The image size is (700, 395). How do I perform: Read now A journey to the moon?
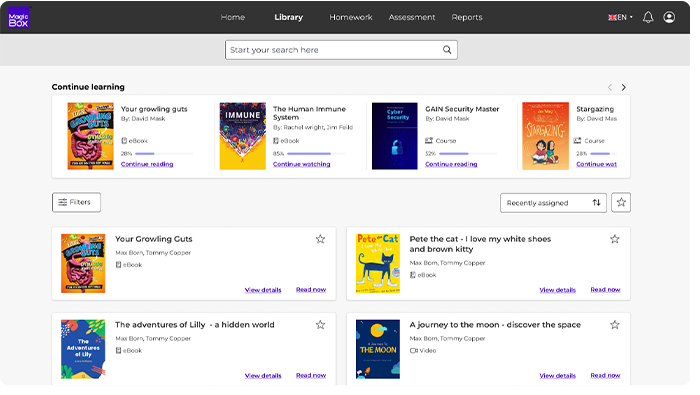coord(605,375)
